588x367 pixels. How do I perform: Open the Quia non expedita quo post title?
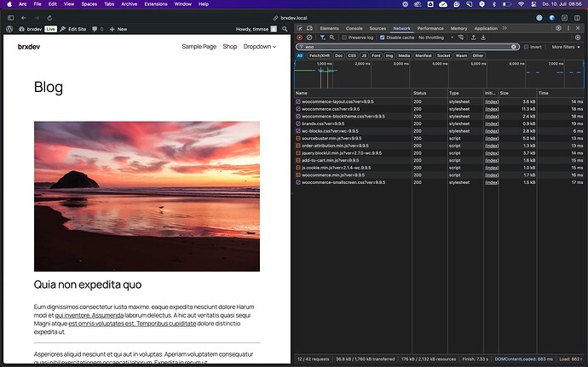pos(88,284)
